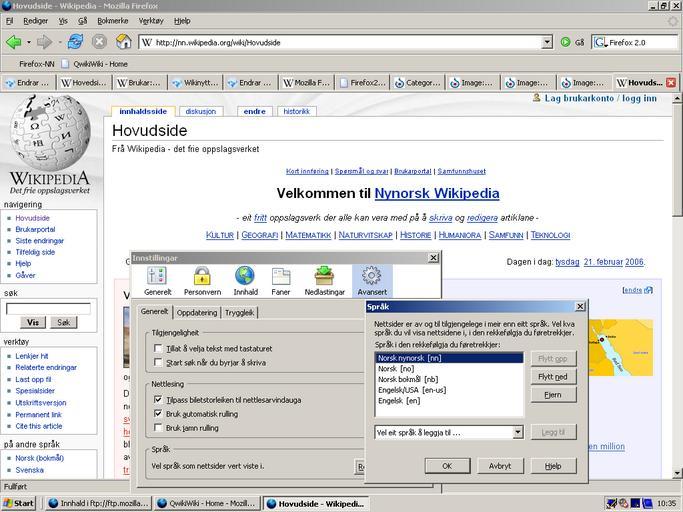Click the Vis search button
The height and width of the screenshot is (512, 683).
click(33, 322)
